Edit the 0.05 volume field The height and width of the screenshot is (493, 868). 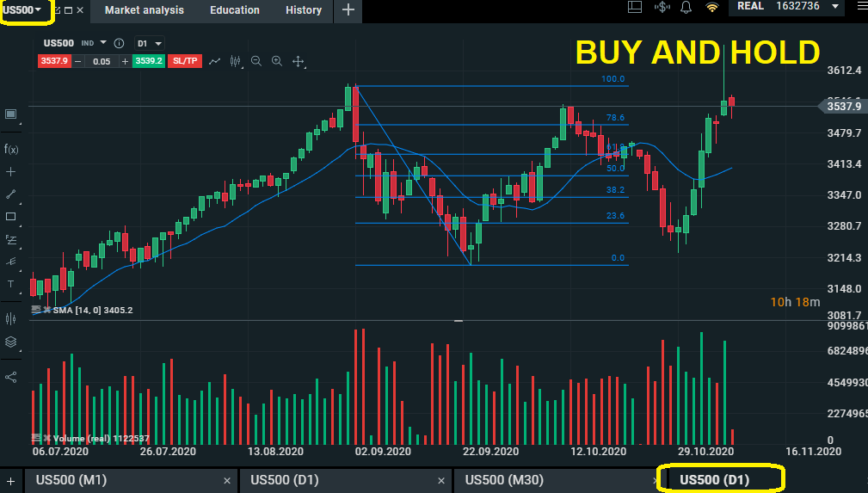(x=102, y=61)
